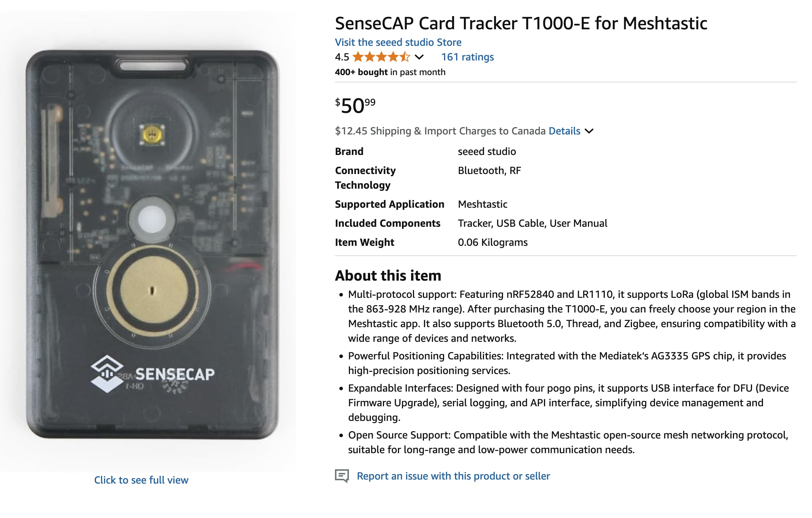Click the Details link for shipping charges
Screen dimensions: 812x518
coord(564,131)
